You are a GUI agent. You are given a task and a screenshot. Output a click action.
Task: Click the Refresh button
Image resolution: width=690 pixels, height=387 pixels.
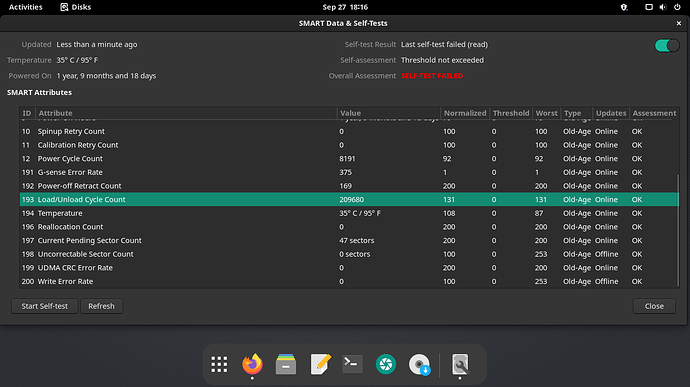(x=101, y=306)
